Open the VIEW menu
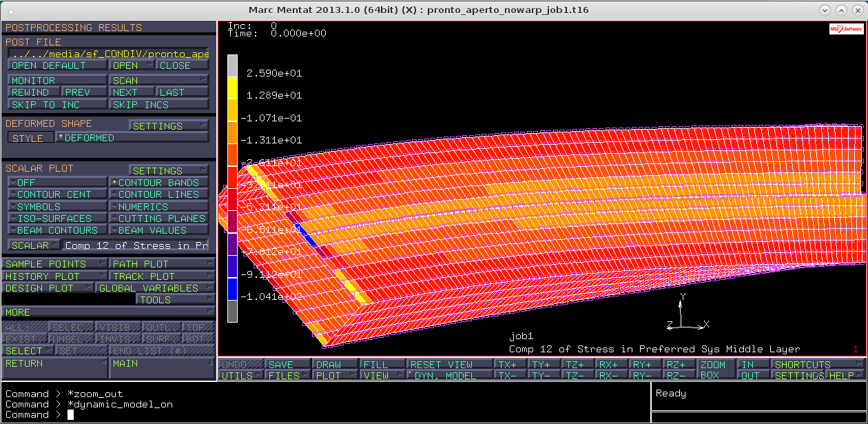 (x=384, y=376)
